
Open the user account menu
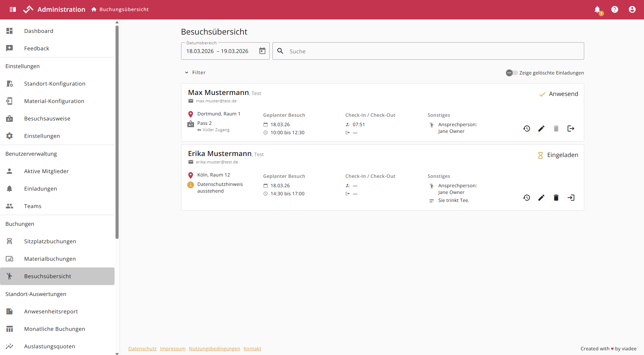point(632,10)
